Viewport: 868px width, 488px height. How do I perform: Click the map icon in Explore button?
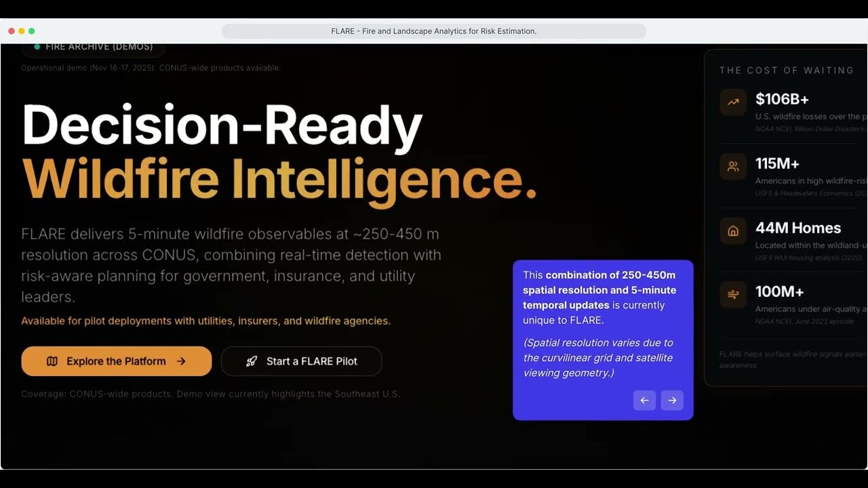[x=52, y=361]
